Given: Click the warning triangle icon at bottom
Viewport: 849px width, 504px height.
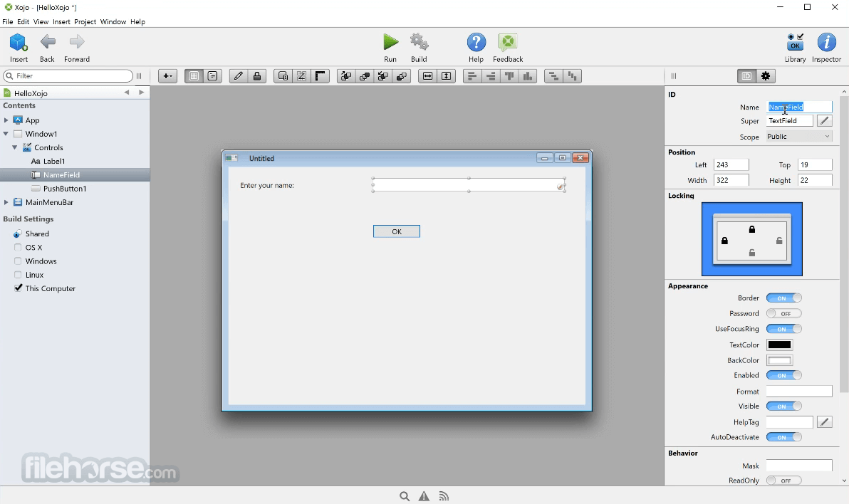Looking at the screenshot, I should 424,496.
